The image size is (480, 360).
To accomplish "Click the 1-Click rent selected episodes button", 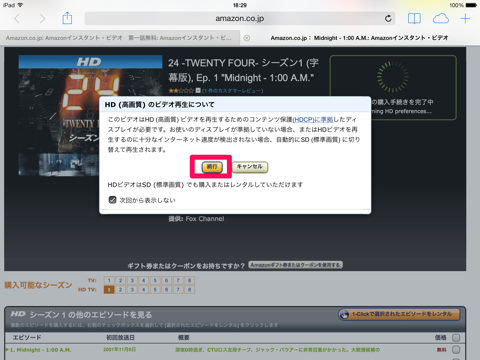I will pos(399,314).
